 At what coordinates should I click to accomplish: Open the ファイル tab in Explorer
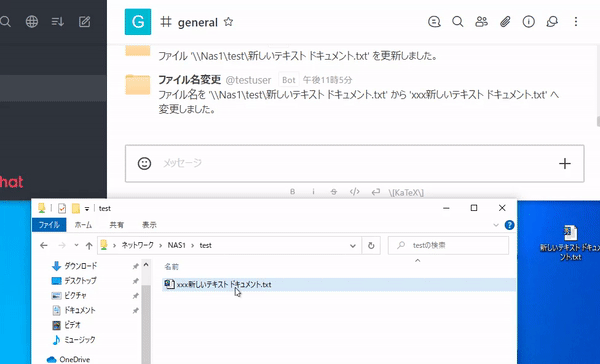[49, 225]
